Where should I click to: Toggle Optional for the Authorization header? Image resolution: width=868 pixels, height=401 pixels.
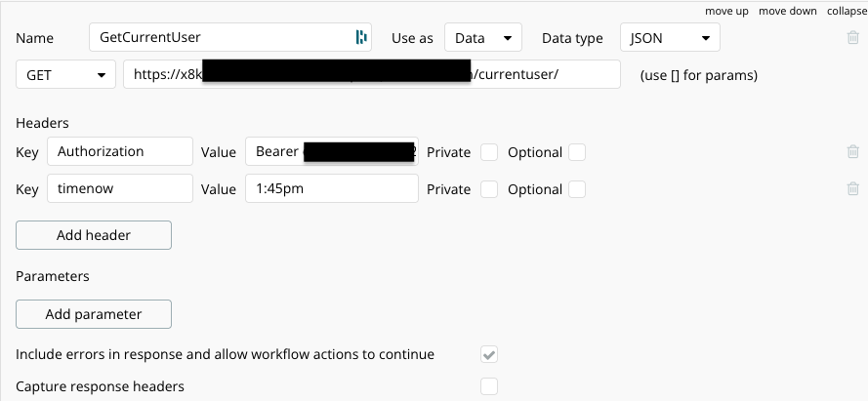(577, 152)
